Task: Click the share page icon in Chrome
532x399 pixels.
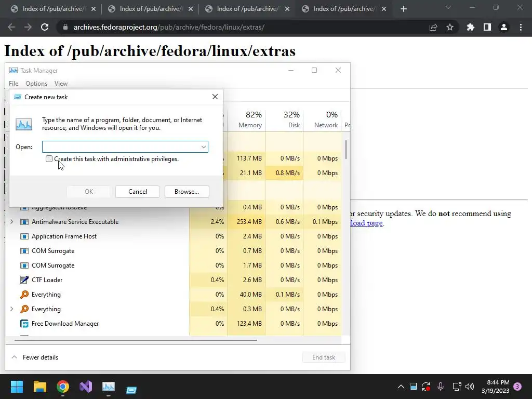Action: 433,27
